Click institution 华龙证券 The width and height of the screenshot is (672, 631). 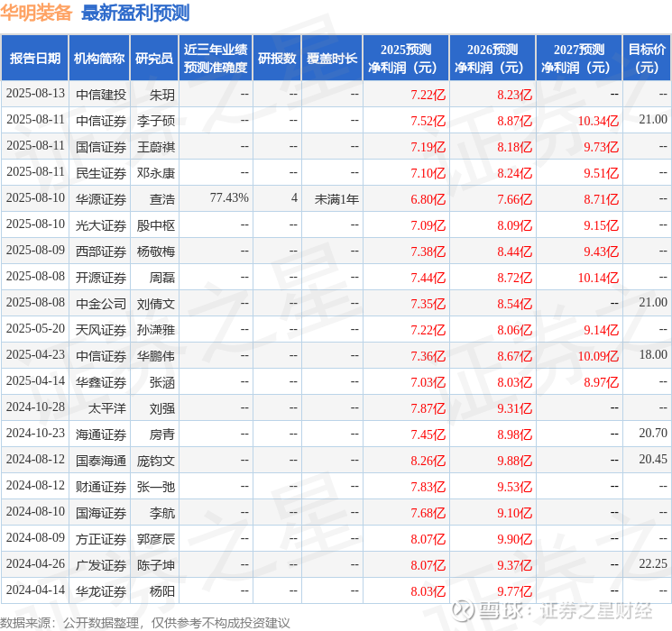coord(101,590)
